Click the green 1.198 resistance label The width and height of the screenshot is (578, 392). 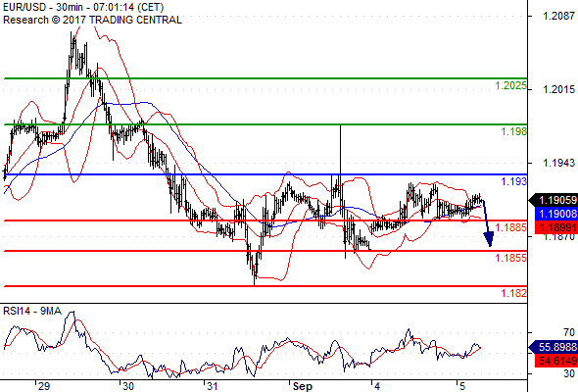(x=513, y=131)
